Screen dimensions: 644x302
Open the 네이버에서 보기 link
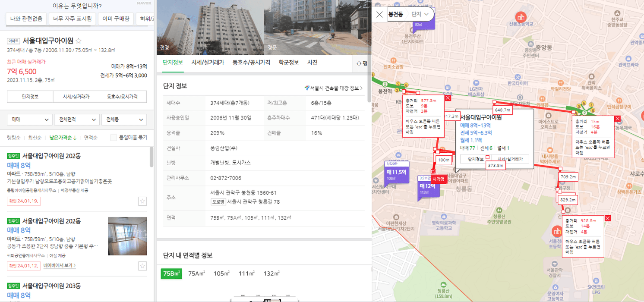pos(60,265)
